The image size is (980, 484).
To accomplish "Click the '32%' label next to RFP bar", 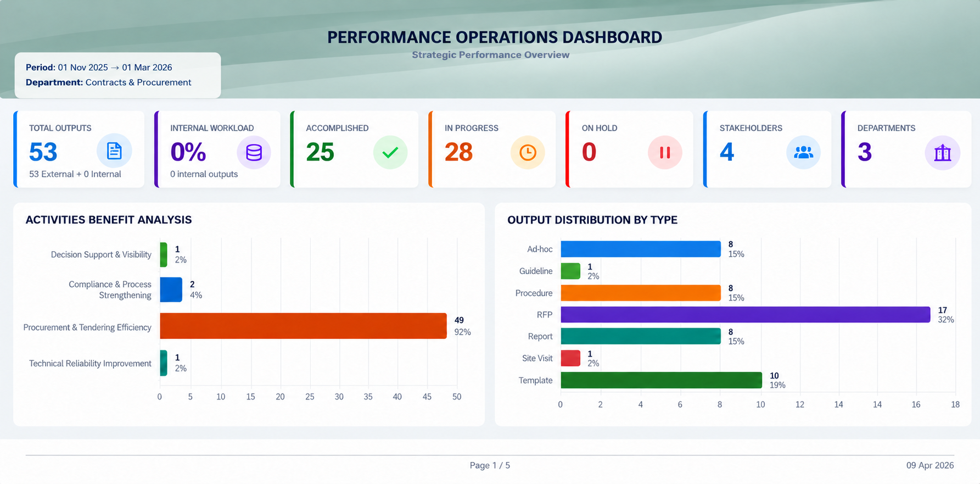I will coord(946,320).
